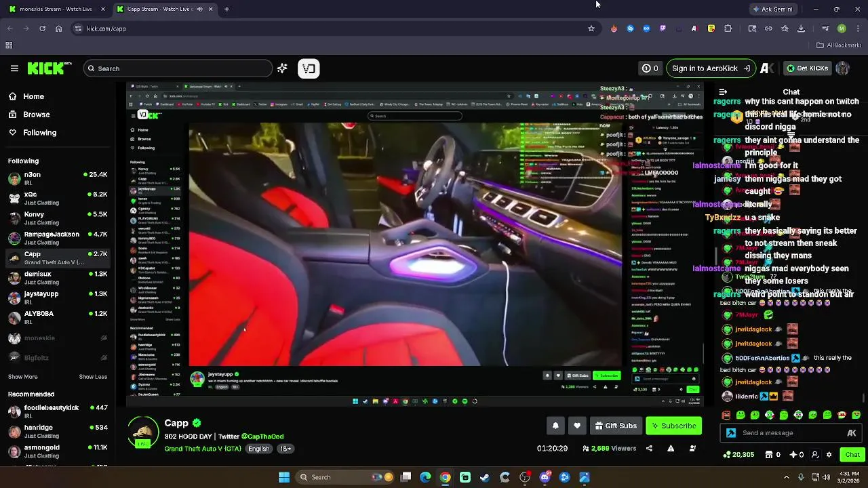
Task: Open xQc channel from Following list
Action: click(58, 199)
